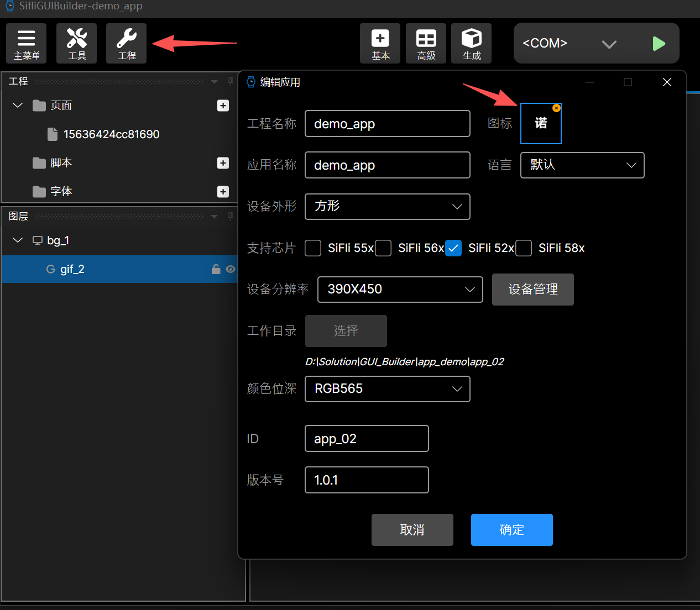Open the 设备分辨率 resolution dropdown showing 390X450
Viewport: 700px width, 610px height.
pos(400,289)
